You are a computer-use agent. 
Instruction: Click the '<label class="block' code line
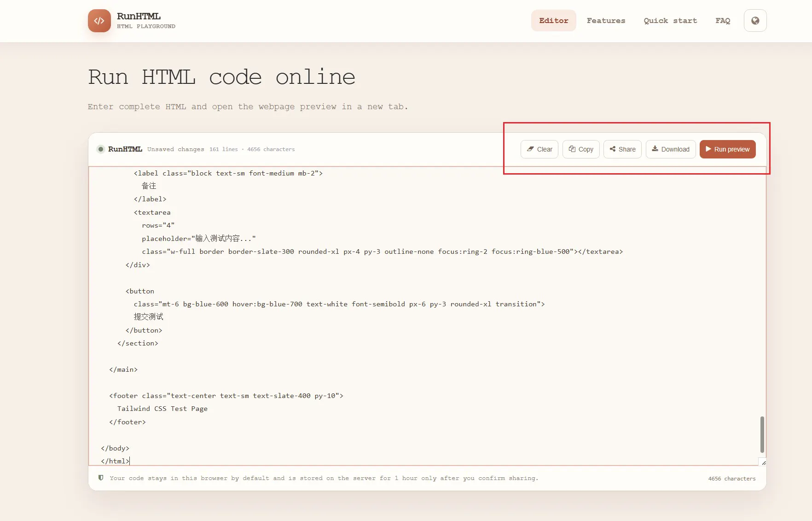[228, 173]
